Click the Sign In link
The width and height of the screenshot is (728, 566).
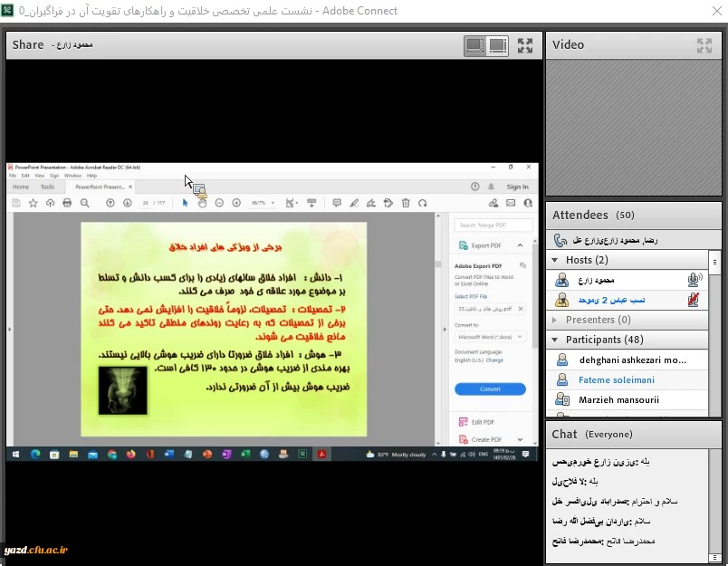pyautogui.click(x=516, y=186)
